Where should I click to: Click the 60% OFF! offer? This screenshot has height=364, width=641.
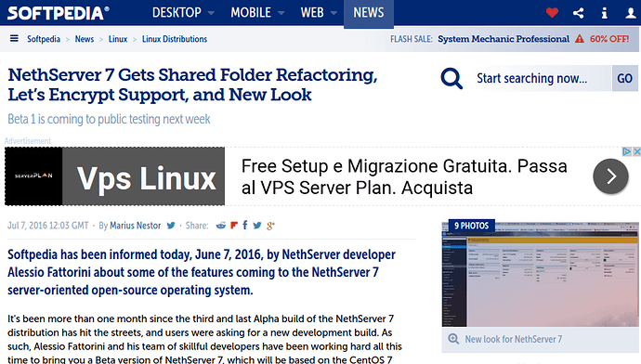[x=609, y=39]
